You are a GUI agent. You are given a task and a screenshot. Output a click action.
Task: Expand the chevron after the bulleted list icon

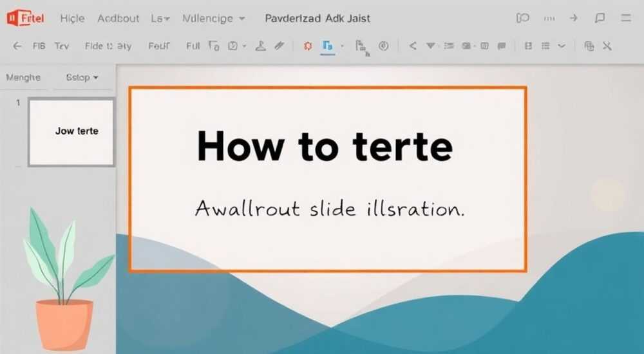coord(562,46)
